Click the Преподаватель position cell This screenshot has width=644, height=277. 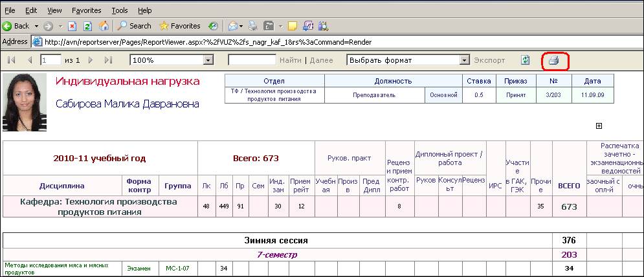(x=374, y=95)
